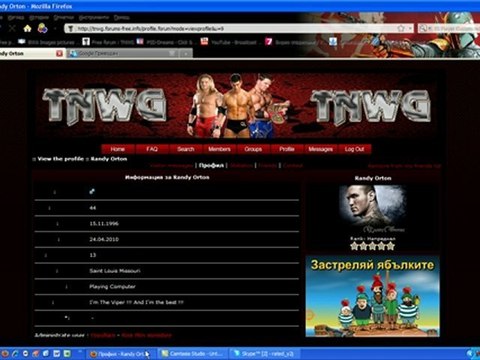Click the first quick launch icon on the taskbar
The height and width of the screenshot is (360, 480).
click(x=5, y=354)
